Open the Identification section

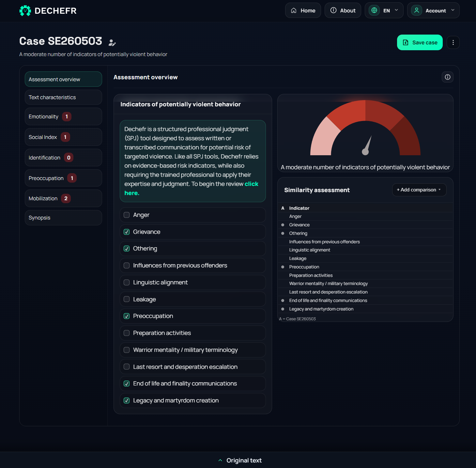pos(63,158)
